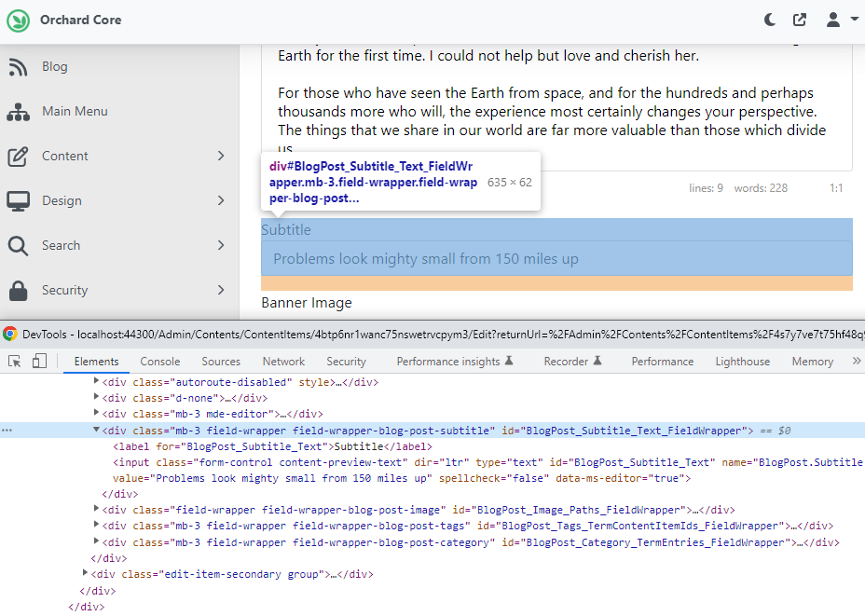
Task: Open the Performance tab
Action: pos(663,362)
